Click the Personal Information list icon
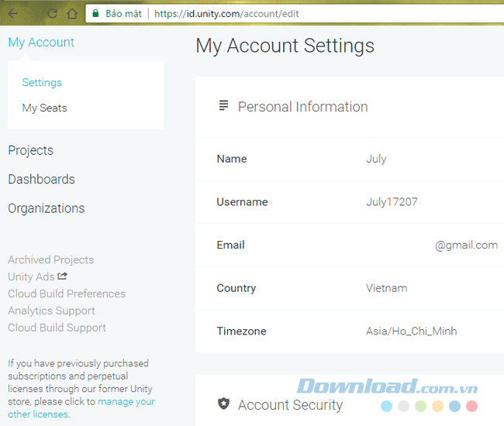This screenshot has height=426, width=504. pyautogui.click(x=224, y=105)
